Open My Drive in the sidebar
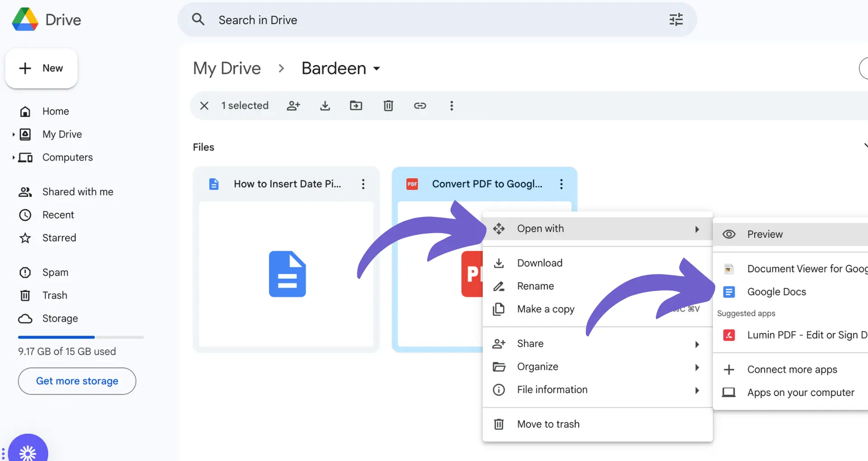 click(x=62, y=134)
